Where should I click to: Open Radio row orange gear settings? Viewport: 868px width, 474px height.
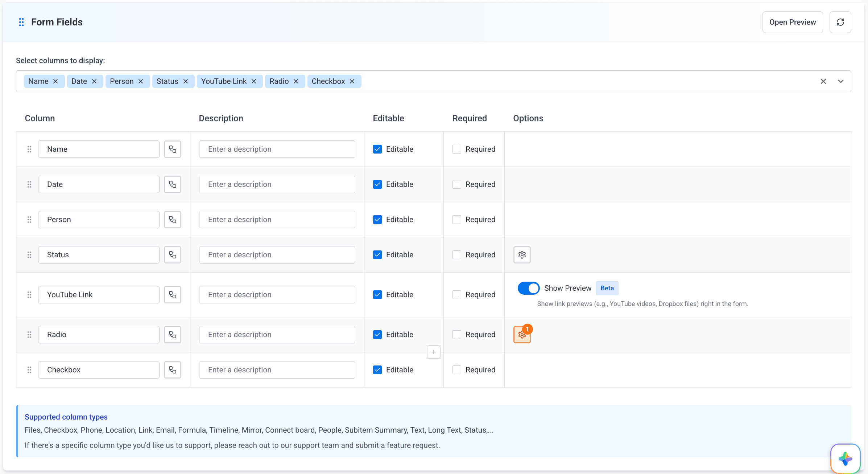click(522, 335)
